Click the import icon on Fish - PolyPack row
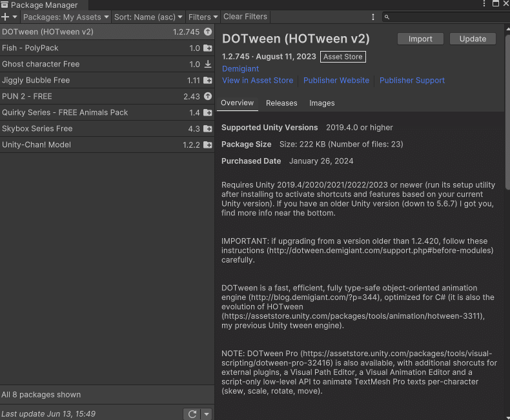The width and height of the screenshot is (510, 420). (208, 48)
